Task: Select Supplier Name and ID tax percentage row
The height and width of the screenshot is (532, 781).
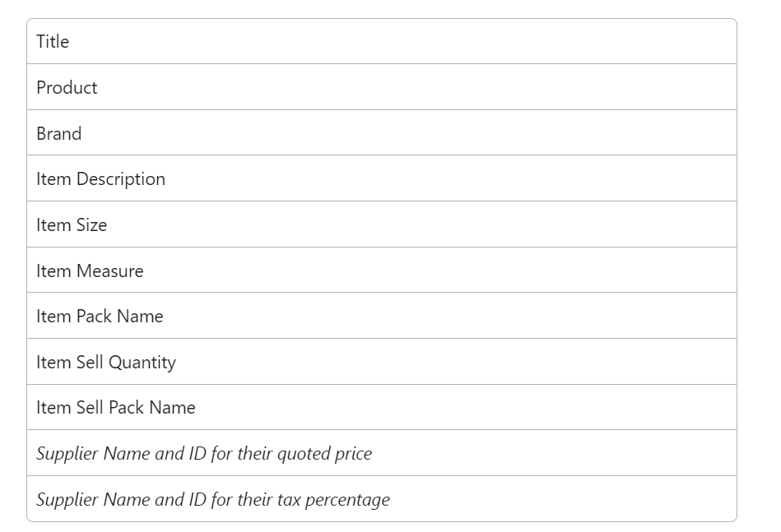Action: pyautogui.click(x=382, y=499)
